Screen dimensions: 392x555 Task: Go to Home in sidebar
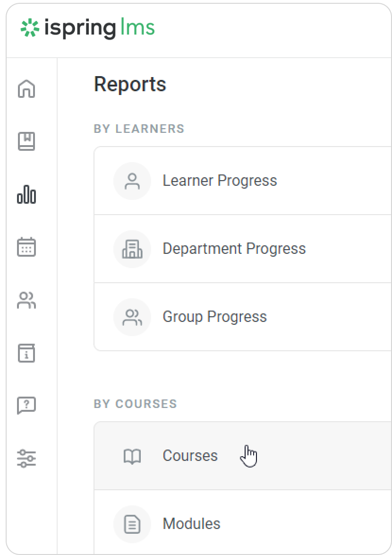point(26,88)
